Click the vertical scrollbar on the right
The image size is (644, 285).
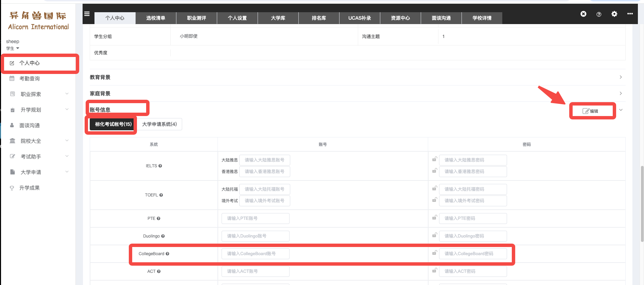tap(642, 204)
